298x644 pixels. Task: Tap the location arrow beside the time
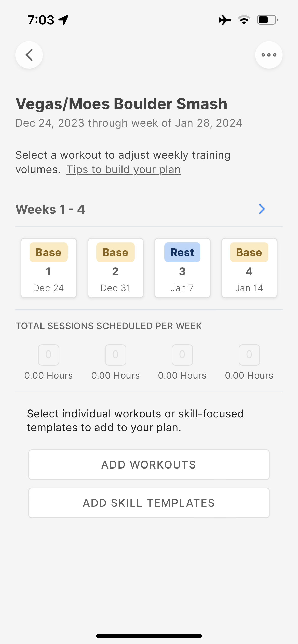click(64, 20)
